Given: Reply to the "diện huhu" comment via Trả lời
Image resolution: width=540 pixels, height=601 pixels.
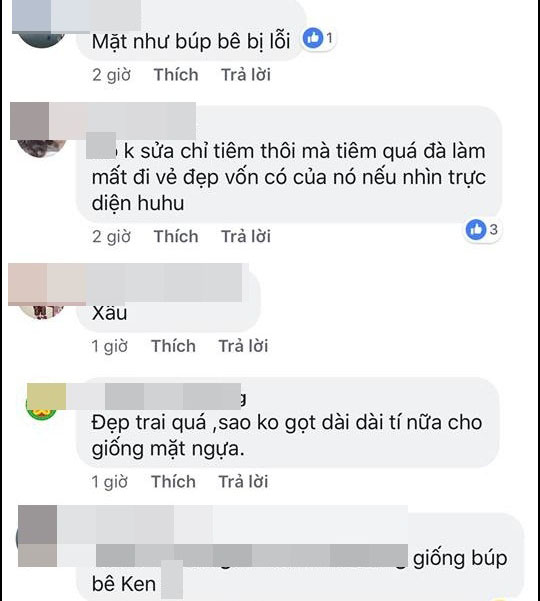Looking at the screenshot, I should point(246,236).
